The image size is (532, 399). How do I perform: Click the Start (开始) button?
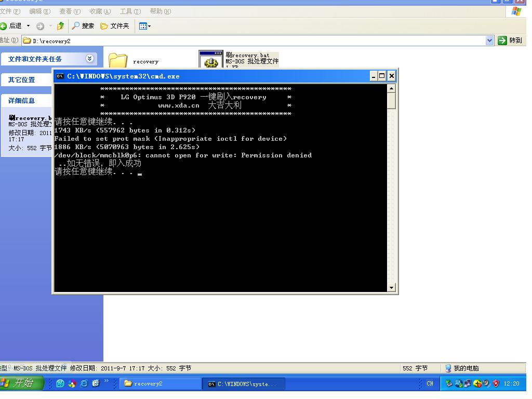(19, 383)
